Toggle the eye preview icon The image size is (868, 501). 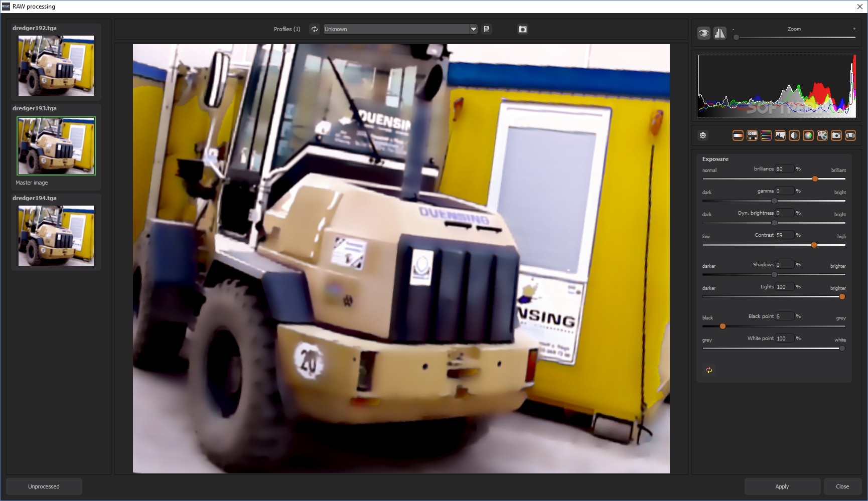coord(704,33)
